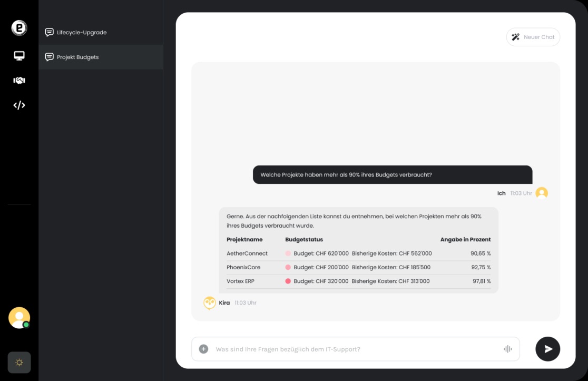588x381 pixels.
Task: Select the Projekt Budgets chat
Action: (101, 57)
